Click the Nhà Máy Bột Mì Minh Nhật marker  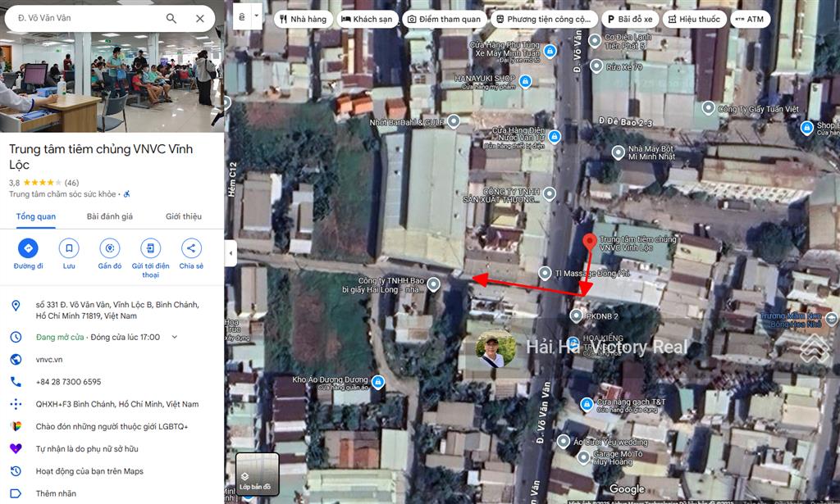[619, 152]
